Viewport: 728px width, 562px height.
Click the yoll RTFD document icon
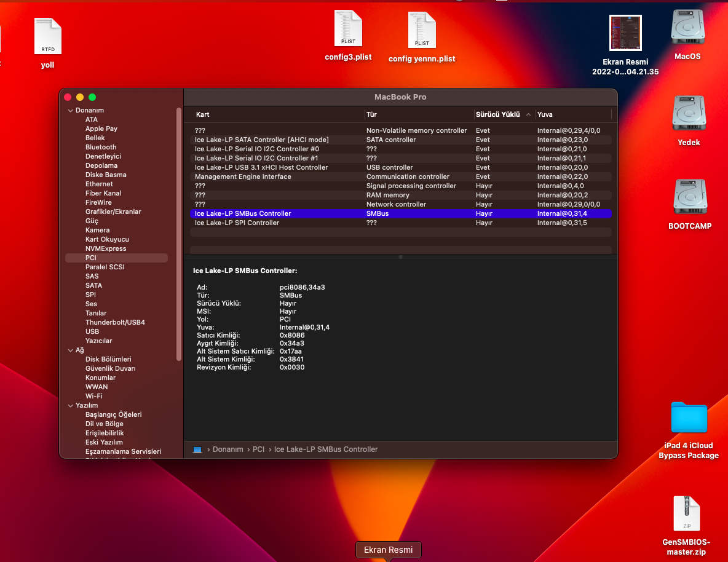point(48,36)
